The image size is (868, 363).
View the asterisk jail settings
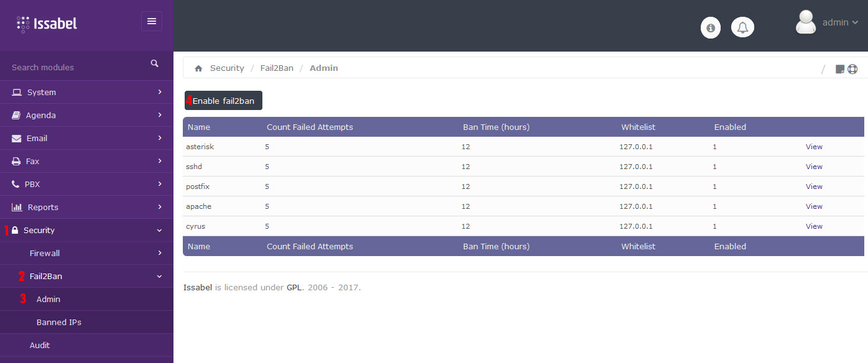(814, 147)
